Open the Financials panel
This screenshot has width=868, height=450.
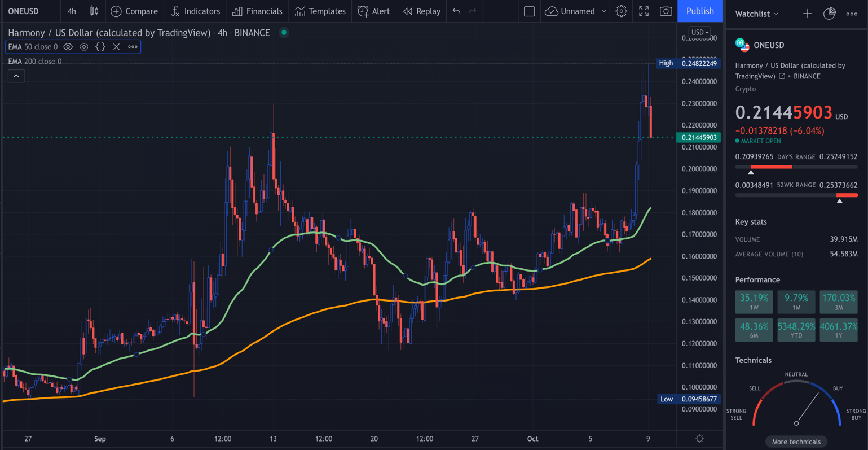(258, 11)
